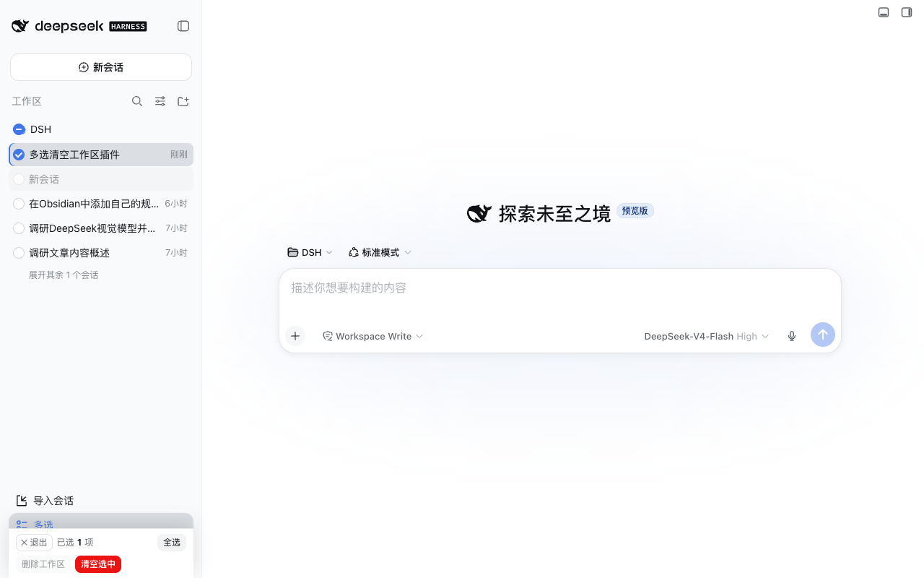Open the 调研文章内容概述 conversation title
Viewport: 924px width, 578px height.
pos(69,253)
